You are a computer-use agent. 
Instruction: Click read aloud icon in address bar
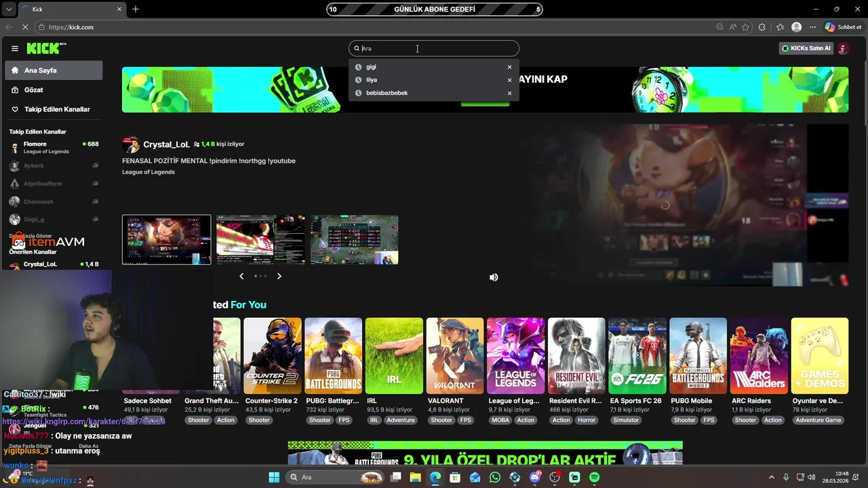pyautogui.click(x=733, y=27)
